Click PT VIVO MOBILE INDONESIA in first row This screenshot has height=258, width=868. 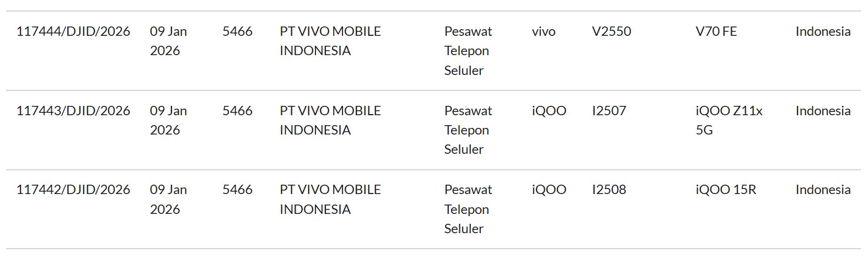tap(330, 41)
